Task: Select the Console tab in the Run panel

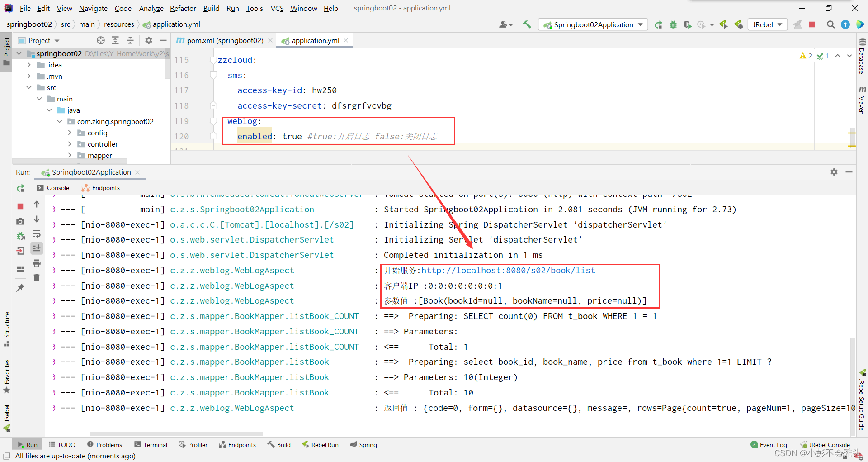Action: [x=53, y=188]
